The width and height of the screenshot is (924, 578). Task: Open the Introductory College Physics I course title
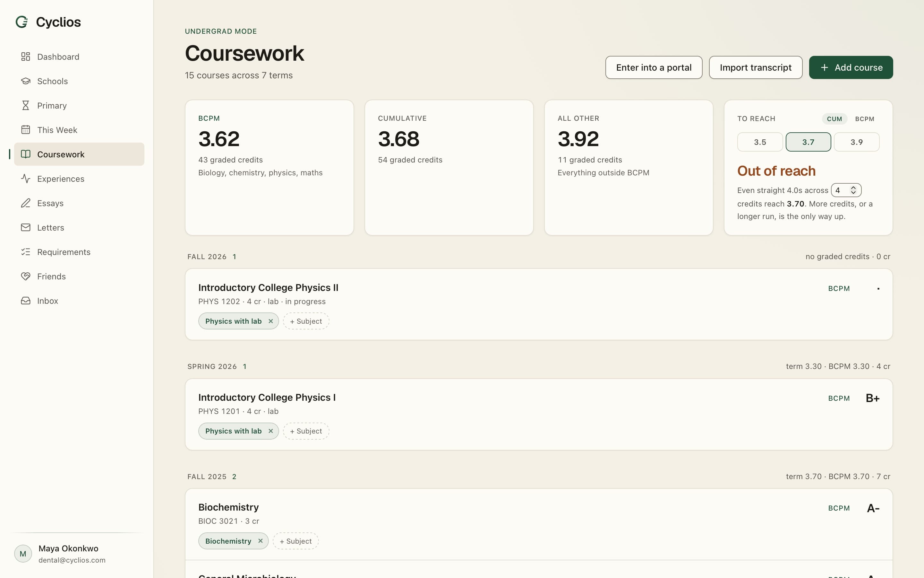(267, 397)
